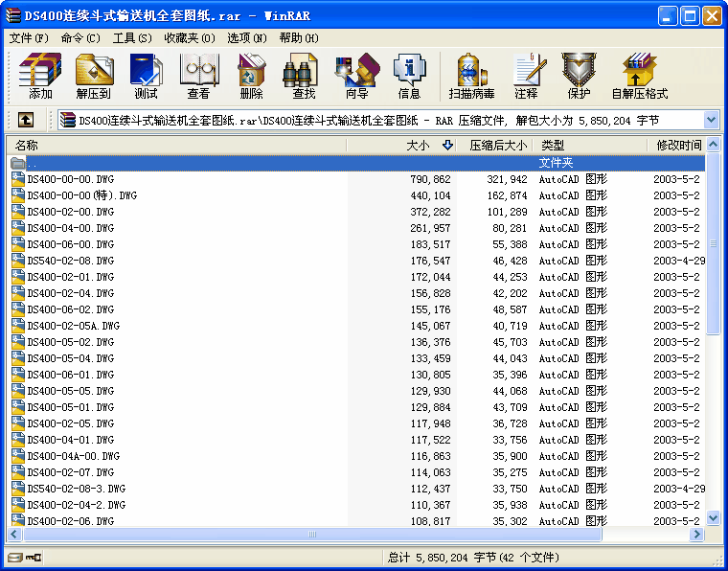Open the 向导 (Wizard) icon

pos(356,77)
